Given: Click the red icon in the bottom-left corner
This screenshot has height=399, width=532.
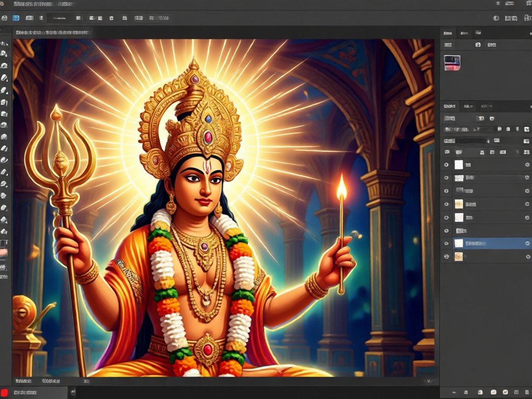Looking at the screenshot, I should pyautogui.click(x=4, y=393).
